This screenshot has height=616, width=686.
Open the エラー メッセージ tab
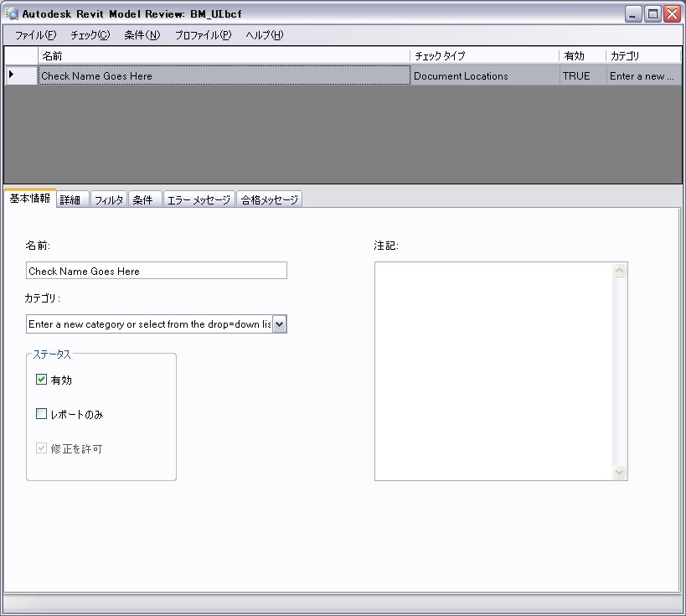point(199,200)
